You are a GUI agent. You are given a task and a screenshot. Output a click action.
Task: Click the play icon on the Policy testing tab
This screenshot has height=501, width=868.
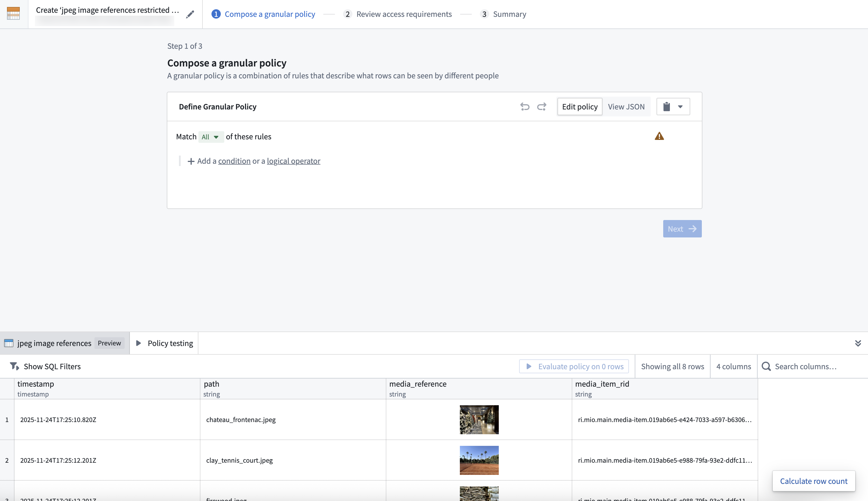tap(139, 343)
